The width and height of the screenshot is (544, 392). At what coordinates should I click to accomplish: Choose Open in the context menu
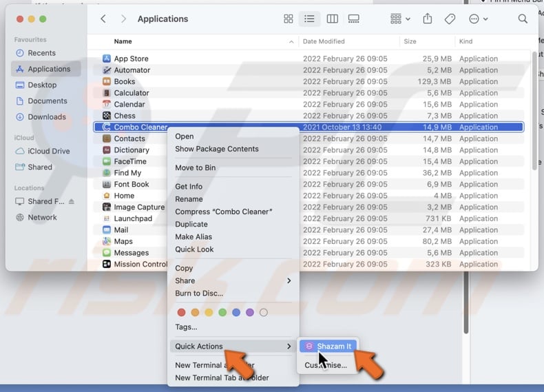[185, 136]
